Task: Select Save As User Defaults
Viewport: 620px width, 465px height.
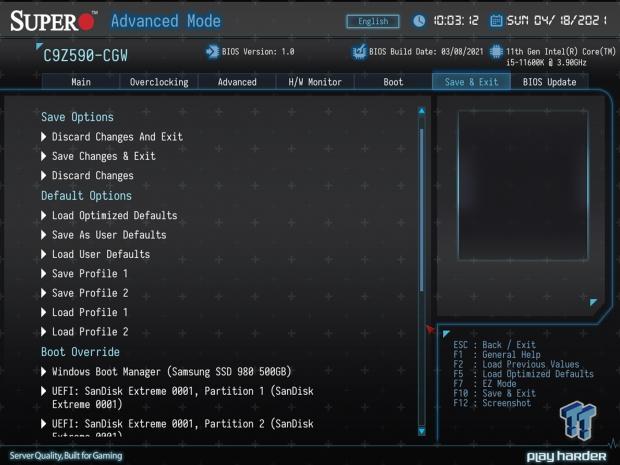Action: (x=104, y=235)
